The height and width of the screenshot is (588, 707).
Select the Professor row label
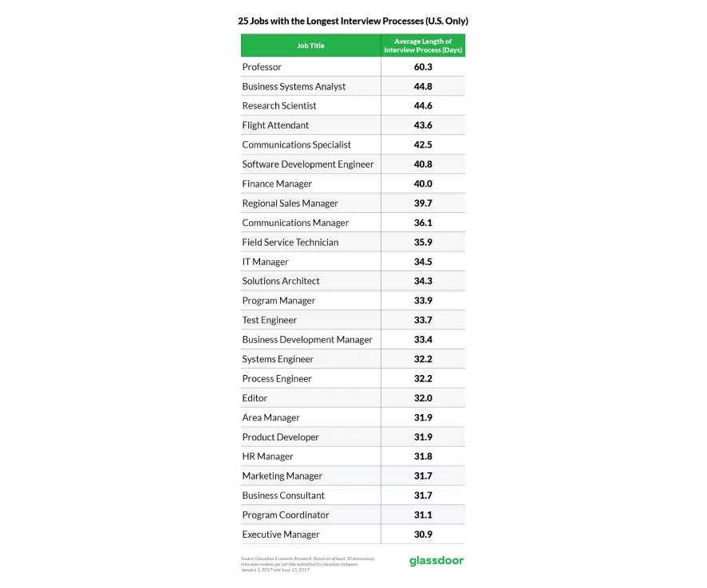click(x=262, y=67)
